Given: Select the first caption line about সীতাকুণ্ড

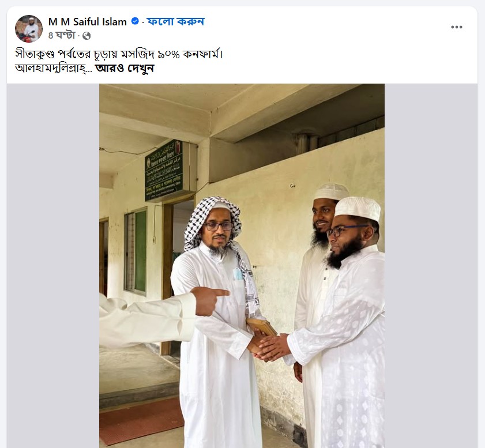Looking at the screenshot, I should [x=119, y=54].
